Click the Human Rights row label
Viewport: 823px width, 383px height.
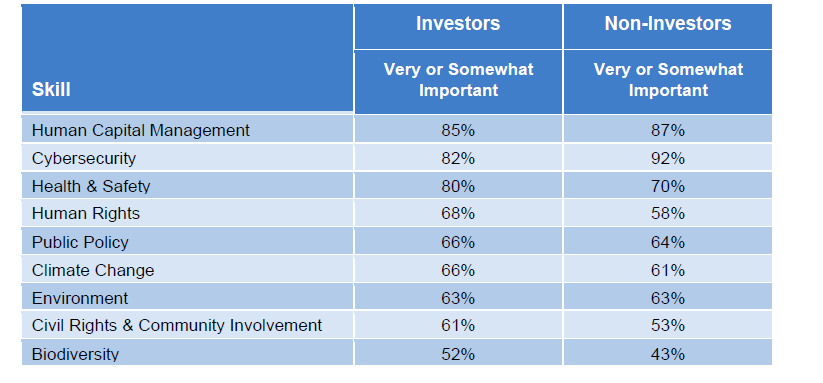coord(86,214)
